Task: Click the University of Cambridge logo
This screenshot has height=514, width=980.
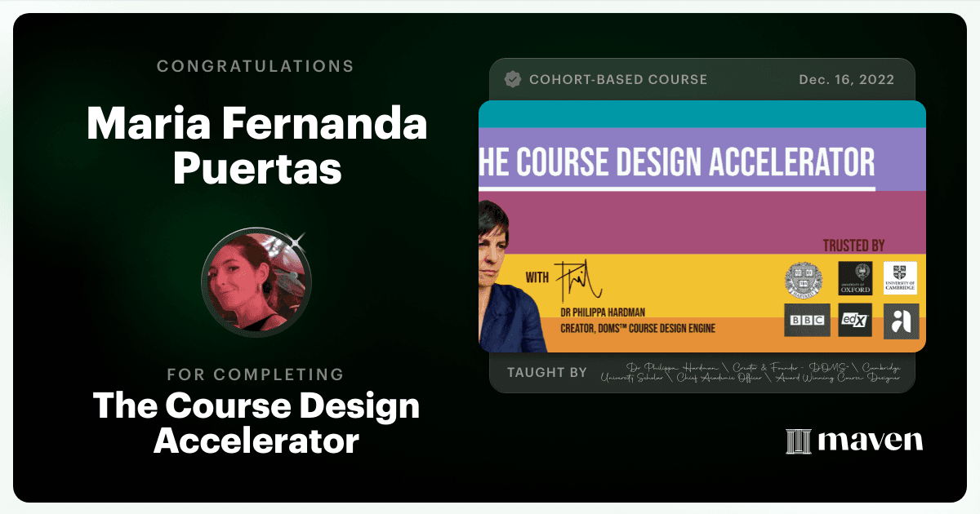Action: coord(901,278)
